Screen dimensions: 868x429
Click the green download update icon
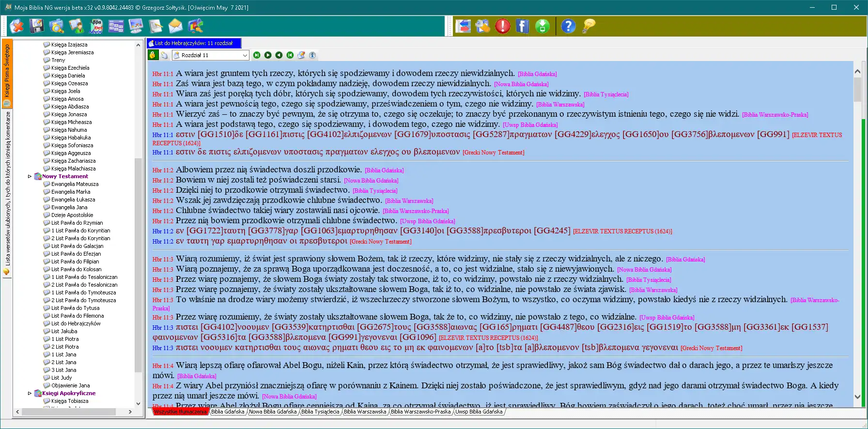[542, 26]
